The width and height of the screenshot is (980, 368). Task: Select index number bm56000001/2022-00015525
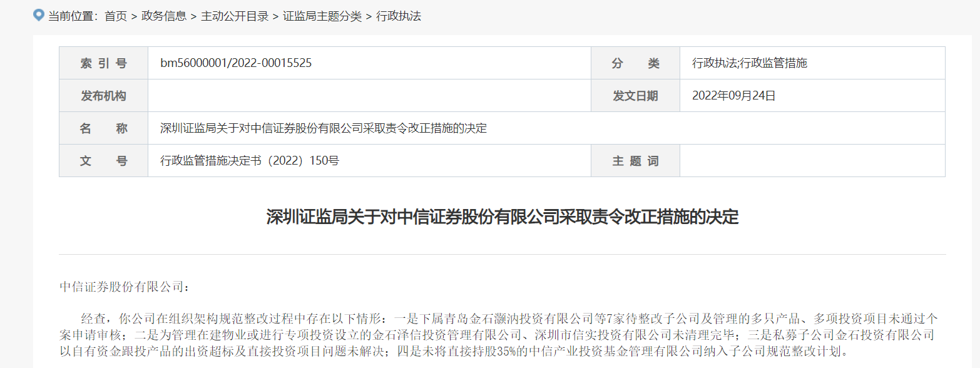pos(236,63)
